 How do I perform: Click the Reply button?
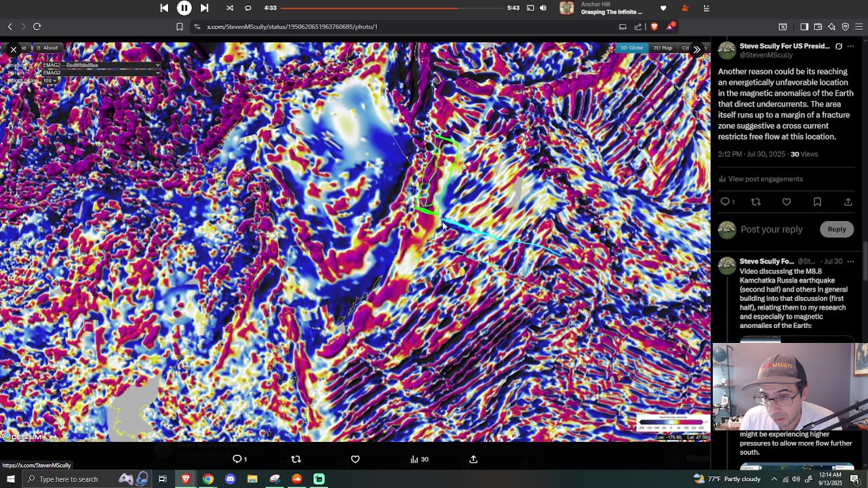pyautogui.click(x=837, y=229)
